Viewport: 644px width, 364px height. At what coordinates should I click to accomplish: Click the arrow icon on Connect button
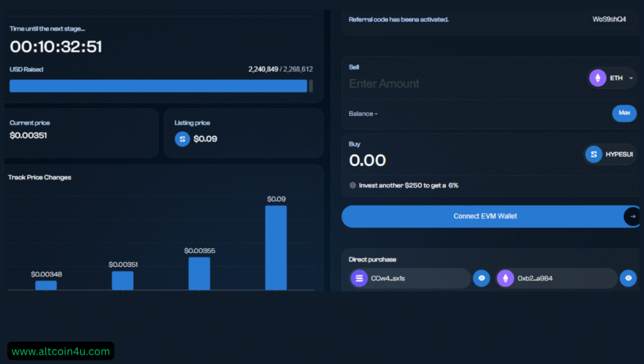(x=633, y=217)
